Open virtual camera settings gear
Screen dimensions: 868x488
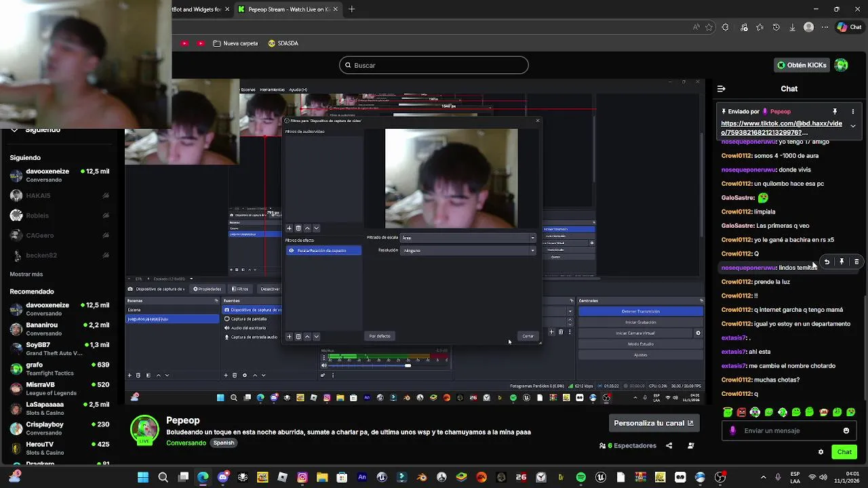pyautogui.click(x=698, y=333)
